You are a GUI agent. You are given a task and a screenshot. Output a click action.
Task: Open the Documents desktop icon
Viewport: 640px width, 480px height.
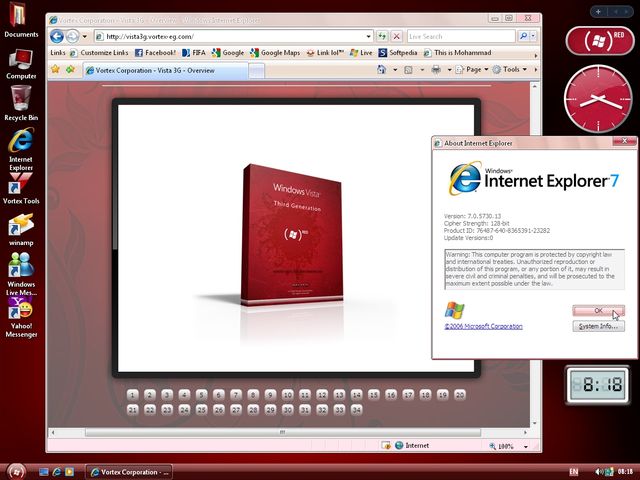[x=21, y=21]
